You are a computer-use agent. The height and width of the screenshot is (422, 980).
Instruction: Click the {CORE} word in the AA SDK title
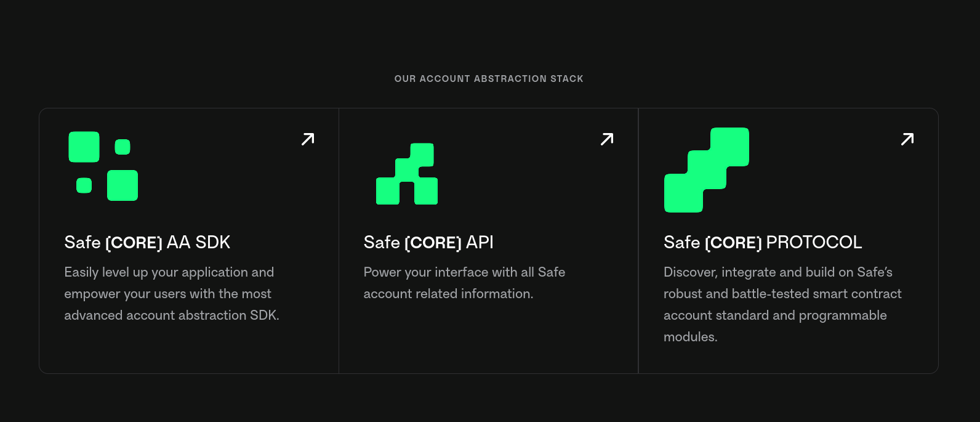[134, 243]
